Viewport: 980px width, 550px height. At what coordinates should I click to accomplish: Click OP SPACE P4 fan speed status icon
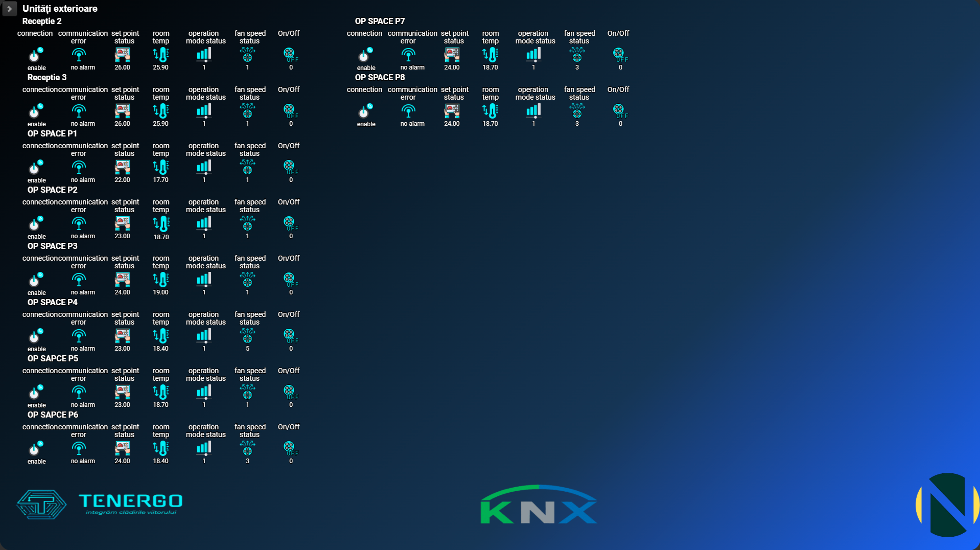point(248,336)
